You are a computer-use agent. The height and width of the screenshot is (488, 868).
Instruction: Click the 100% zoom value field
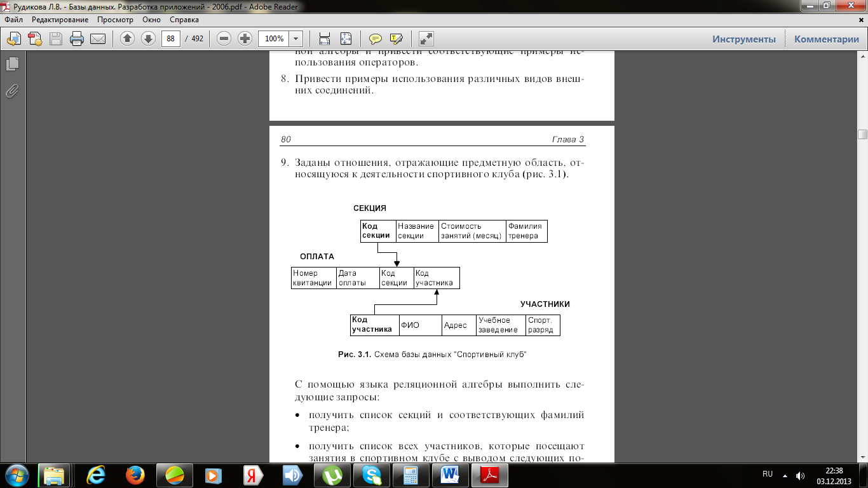click(x=274, y=39)
